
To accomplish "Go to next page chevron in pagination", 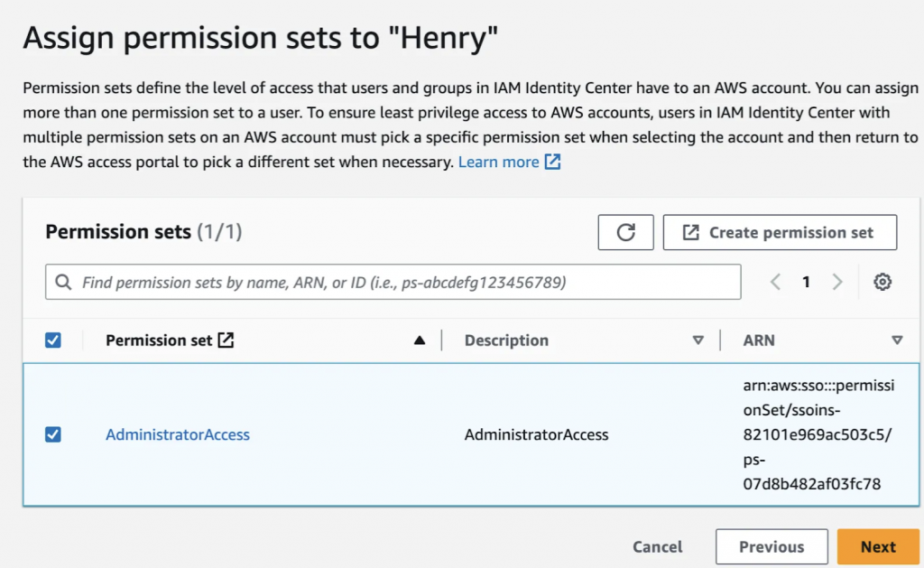I will coord(837,282).
